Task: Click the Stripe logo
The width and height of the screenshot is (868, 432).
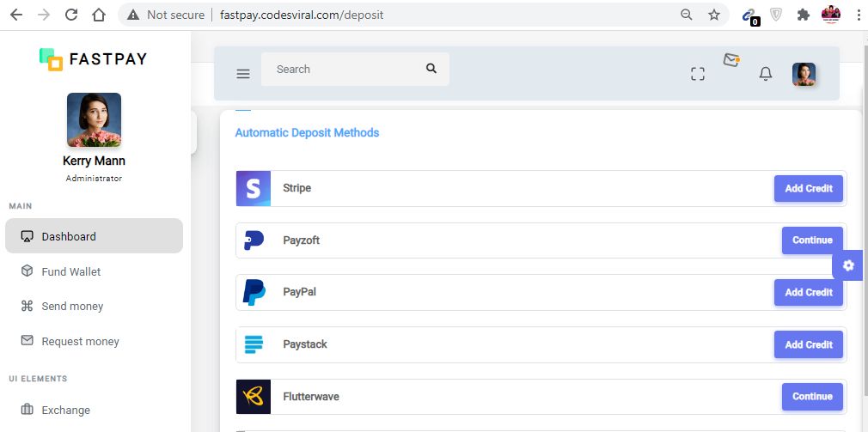Action: (253, 189)
